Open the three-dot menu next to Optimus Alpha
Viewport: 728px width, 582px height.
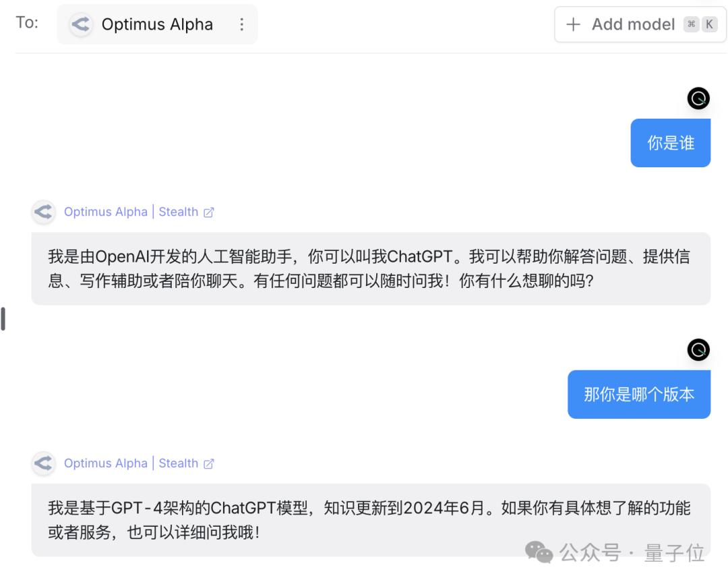click(241, 24)
